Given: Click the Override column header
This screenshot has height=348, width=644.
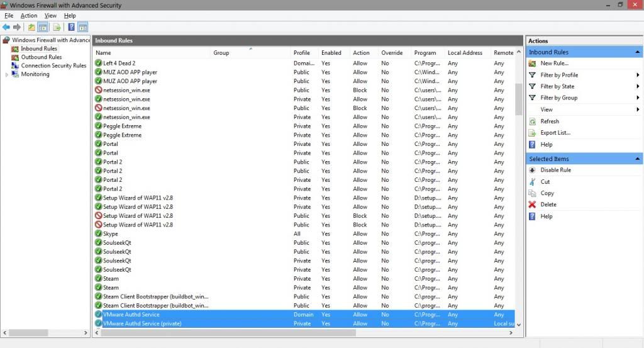Looking at the screenshot, I should click(395, 53).
